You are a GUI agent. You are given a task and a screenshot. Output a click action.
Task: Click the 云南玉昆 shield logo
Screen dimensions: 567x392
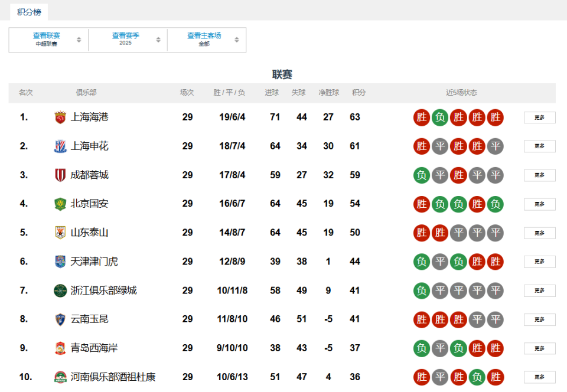coord(60,319)
